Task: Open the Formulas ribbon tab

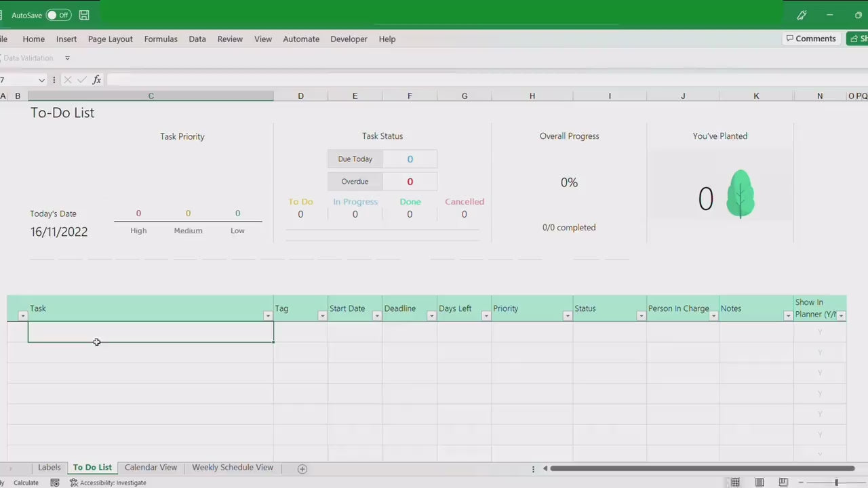Action: pos(161,39)
